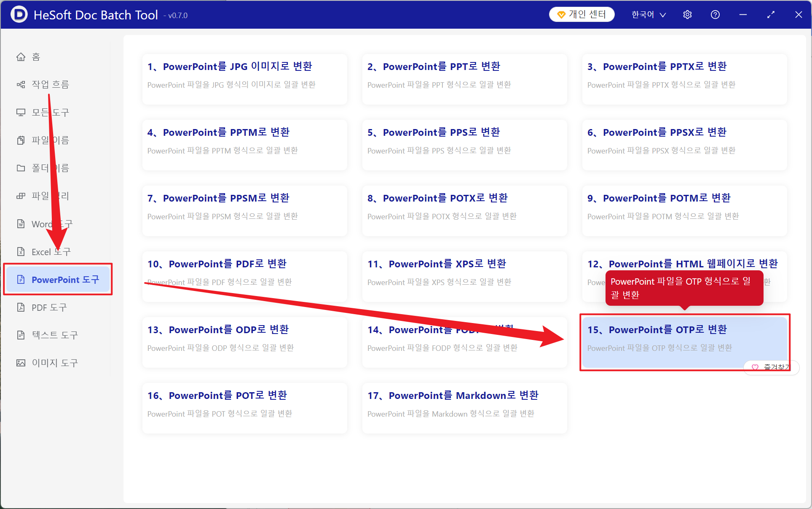Image resolution: width=812 pixels, height=509 pixels.
Task: Click the PowerPoint를 OTP로 변환 card
Action: pyautogui.click(x=684, y=342)
